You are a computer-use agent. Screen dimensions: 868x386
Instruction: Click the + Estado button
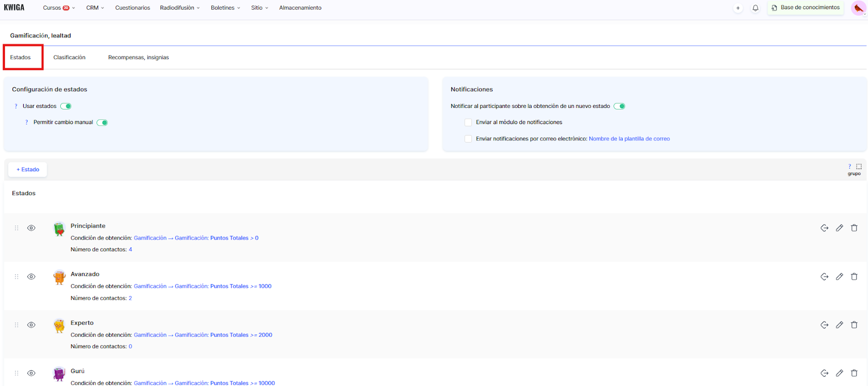[28, 170]
